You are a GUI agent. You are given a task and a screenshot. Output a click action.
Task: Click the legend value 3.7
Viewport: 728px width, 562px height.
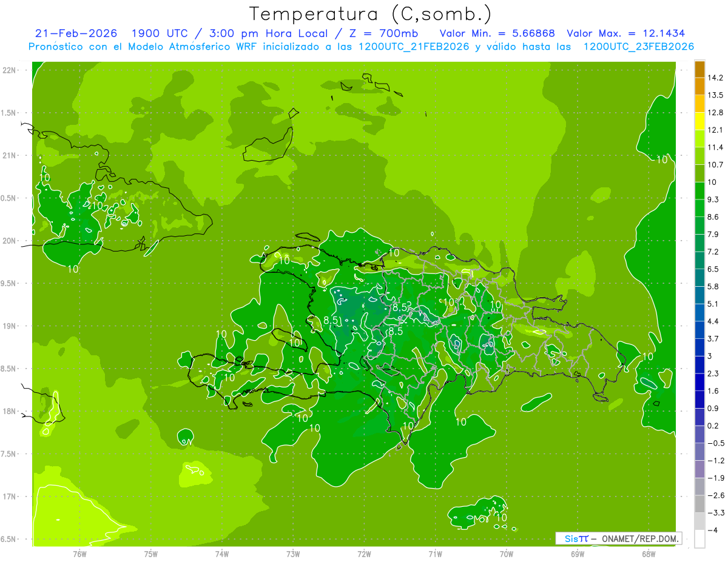[713, 339]
